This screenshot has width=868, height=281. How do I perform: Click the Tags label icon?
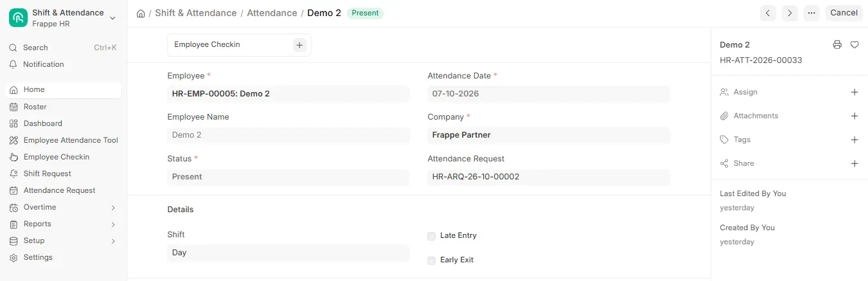(724, 140)
